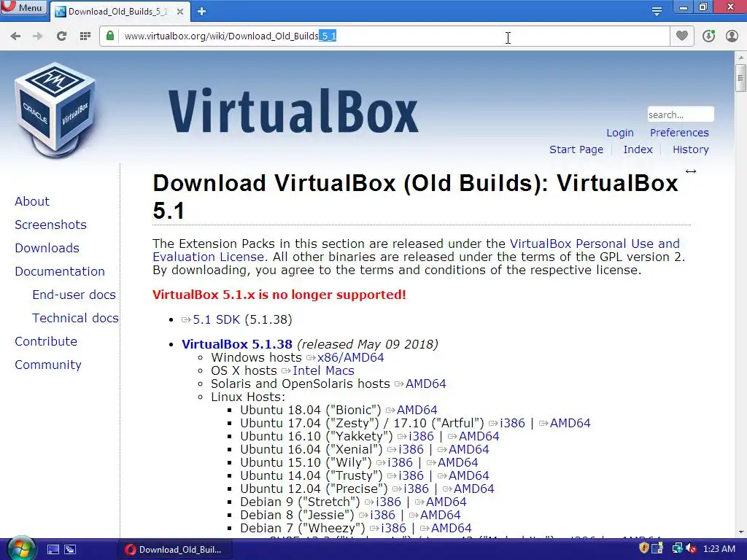747x560 pixels.
Task: Open Community in the sidebar
Action: tap(48, 365)
